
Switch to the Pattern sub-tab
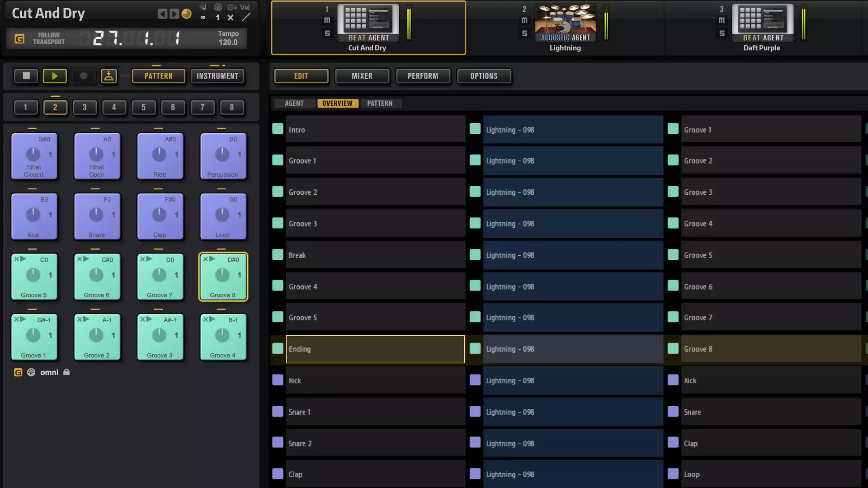379,103
